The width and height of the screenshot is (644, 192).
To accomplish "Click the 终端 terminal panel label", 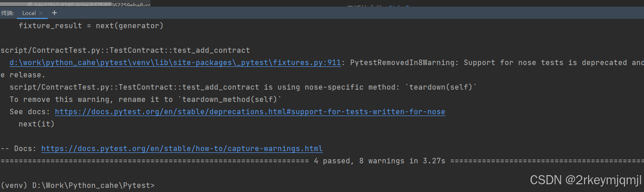I will tap(7, 13).
